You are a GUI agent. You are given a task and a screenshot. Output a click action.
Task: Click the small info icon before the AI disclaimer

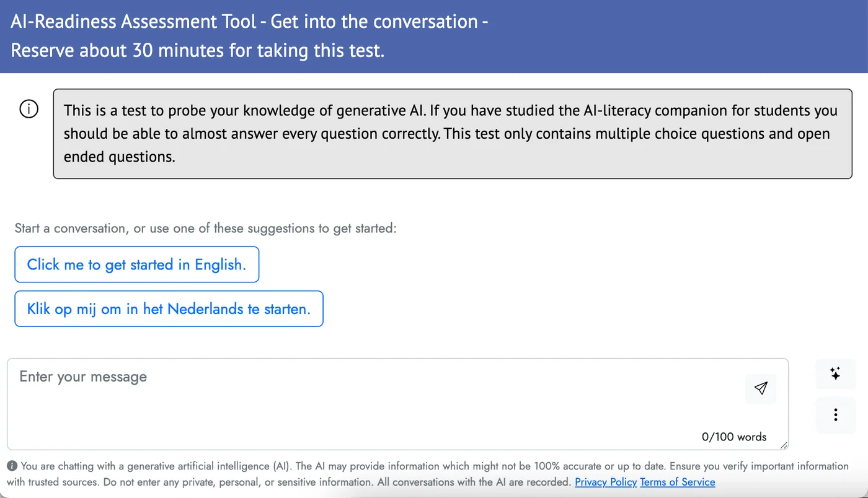click(x=12, y=466)
